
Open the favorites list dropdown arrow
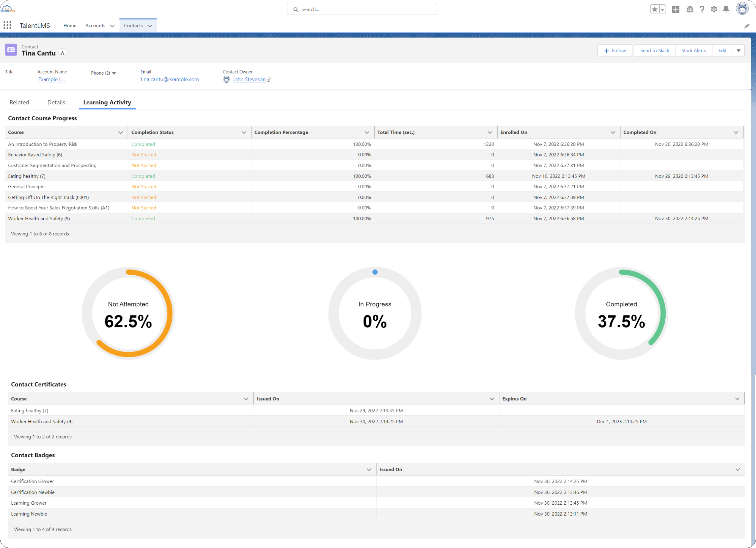pyautogui.click(x=663, y=10)
